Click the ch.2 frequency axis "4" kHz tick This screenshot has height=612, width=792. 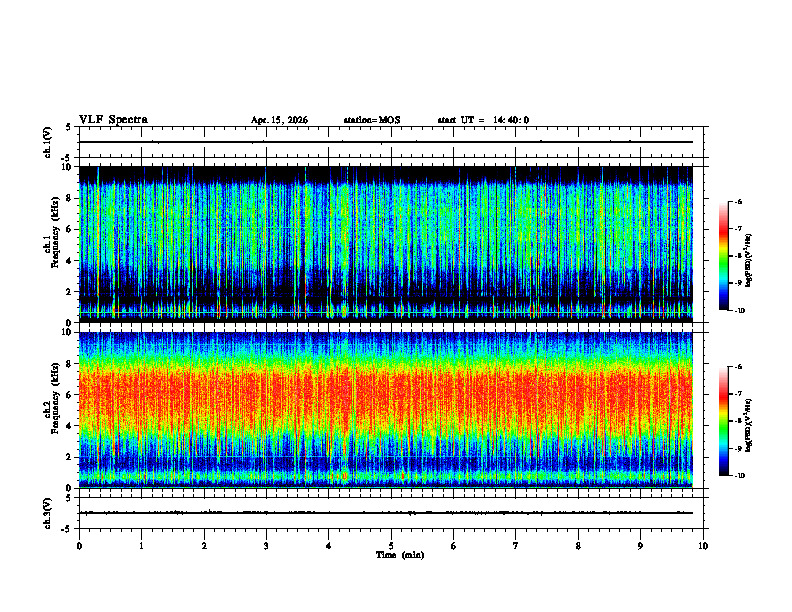click(x=69, y=426)
